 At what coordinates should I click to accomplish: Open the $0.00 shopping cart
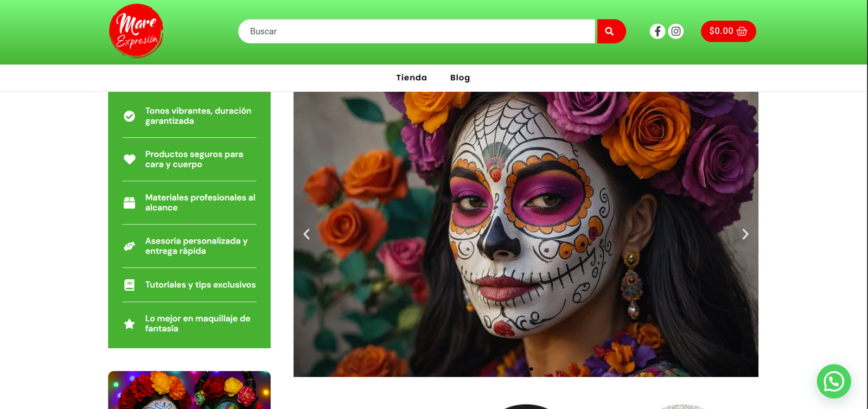tap(728, 31)
